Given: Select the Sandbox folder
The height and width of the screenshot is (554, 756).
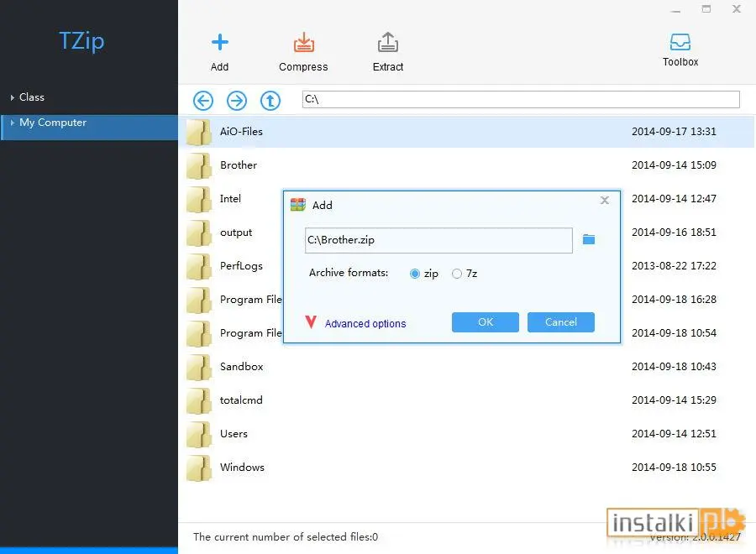Looking at the screenshot, I should tap(466, 367).
